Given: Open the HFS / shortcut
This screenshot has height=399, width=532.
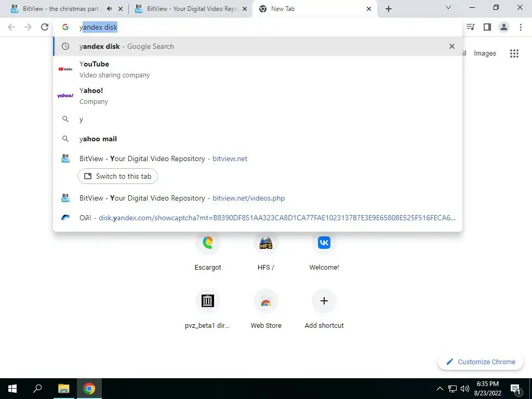Looking at the screenshot, I should click(265, 252).
